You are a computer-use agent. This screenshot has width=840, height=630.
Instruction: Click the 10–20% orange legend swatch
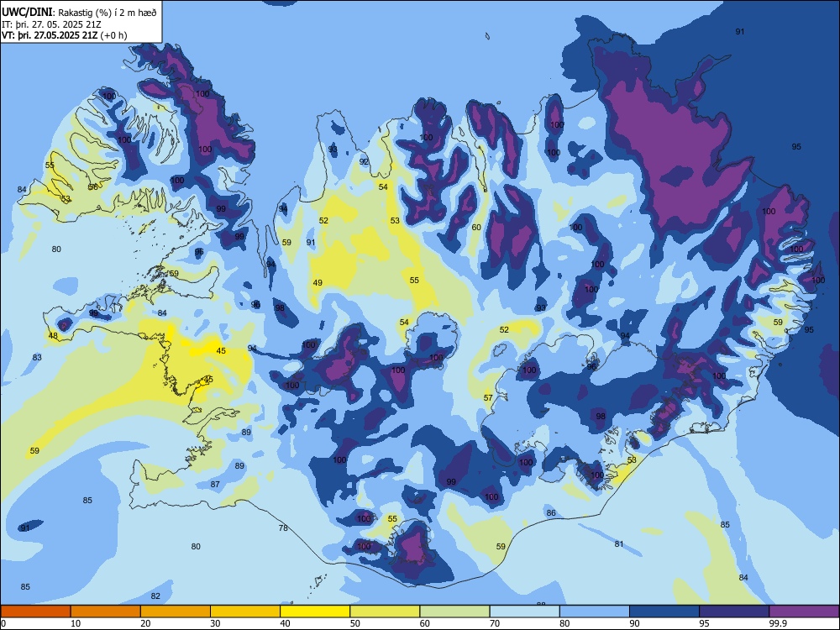pyautogui.click(x=106, y=611)
